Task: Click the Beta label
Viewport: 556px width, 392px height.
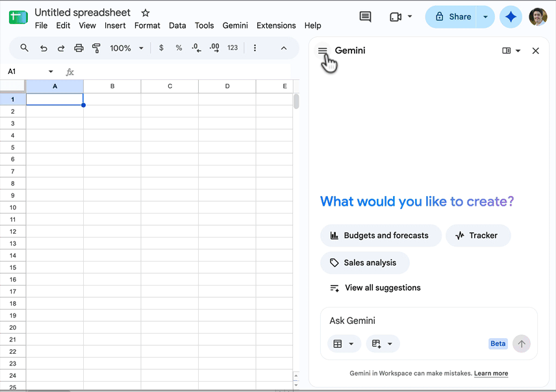Action: (x=498, y=343)
